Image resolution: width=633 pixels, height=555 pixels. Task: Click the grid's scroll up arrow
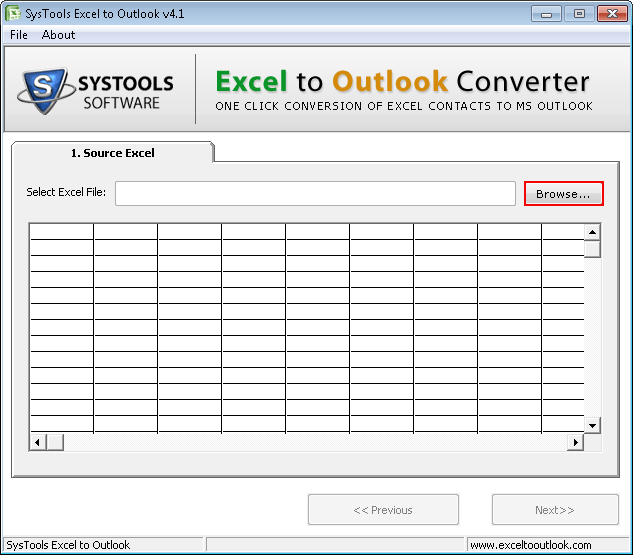pos(592,232)
